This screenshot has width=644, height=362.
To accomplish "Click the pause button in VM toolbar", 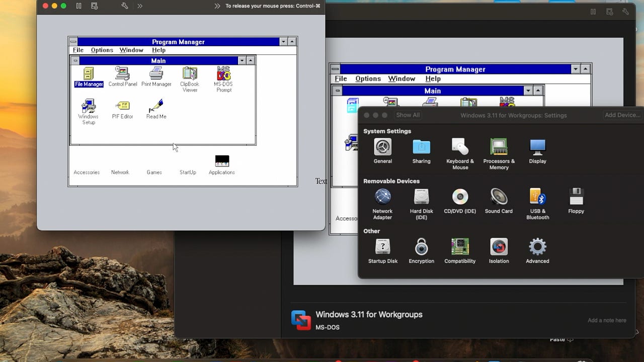I will [78, 6].
